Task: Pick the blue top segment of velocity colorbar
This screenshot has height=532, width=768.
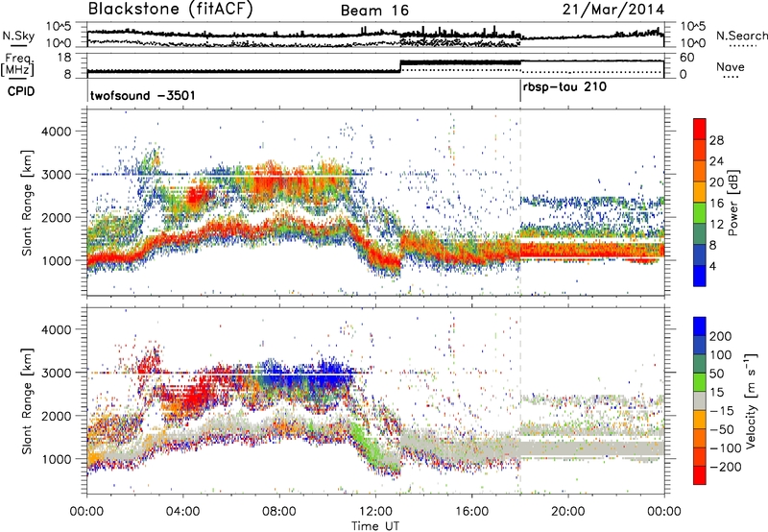Action: (x=700, y=326)
